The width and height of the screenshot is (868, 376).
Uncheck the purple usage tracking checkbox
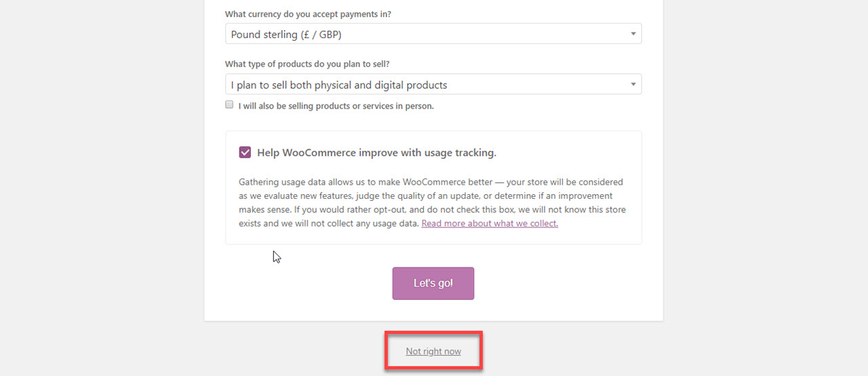(x=245, y=152)
